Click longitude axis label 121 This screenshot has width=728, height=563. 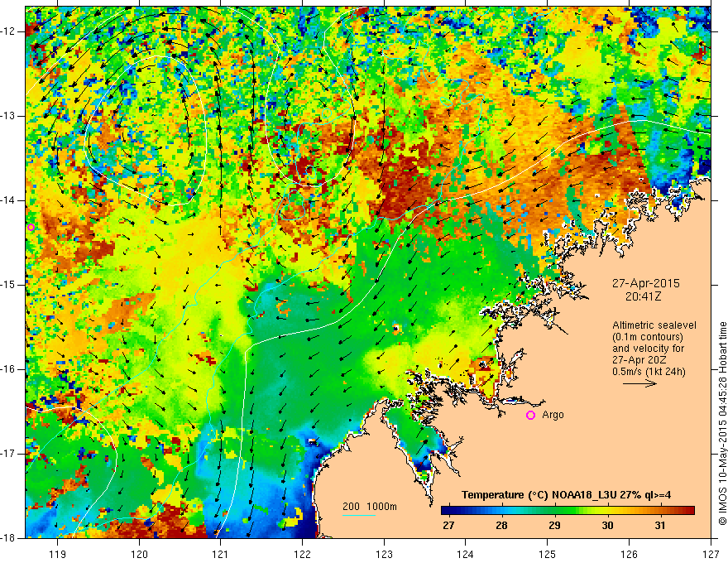pos(221,554)
